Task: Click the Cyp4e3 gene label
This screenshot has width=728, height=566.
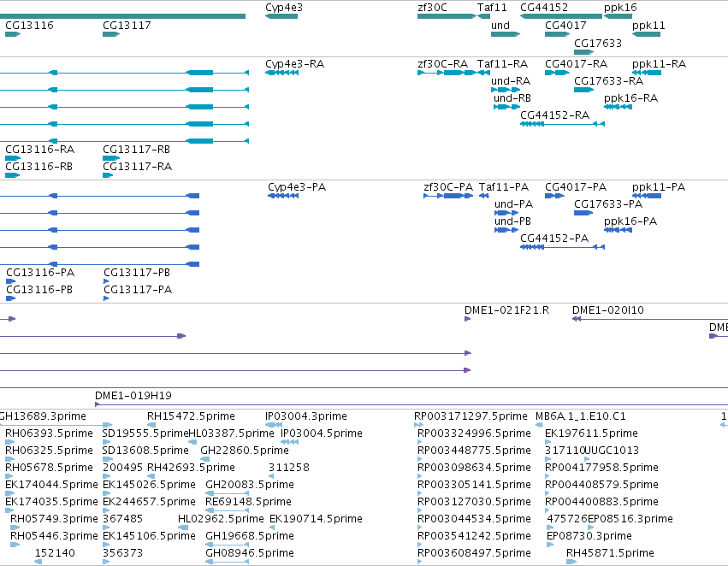Action: [284, 8]
